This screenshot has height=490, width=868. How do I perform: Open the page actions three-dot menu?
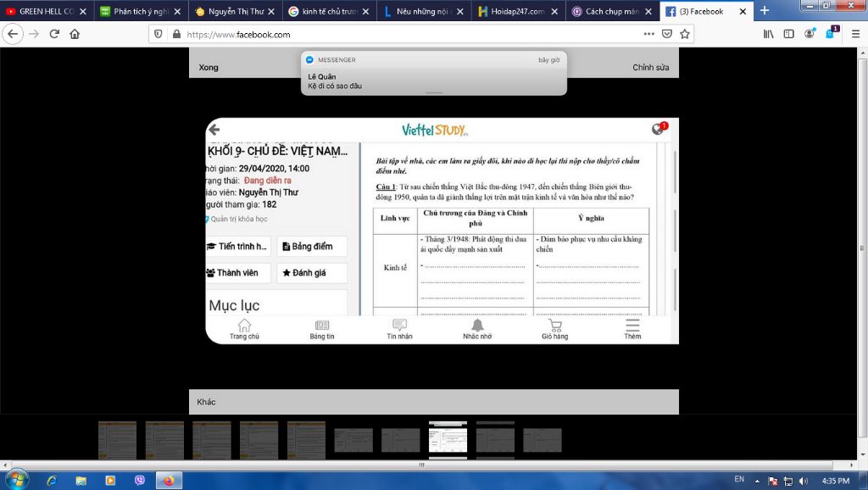click(x=648, y=34)
